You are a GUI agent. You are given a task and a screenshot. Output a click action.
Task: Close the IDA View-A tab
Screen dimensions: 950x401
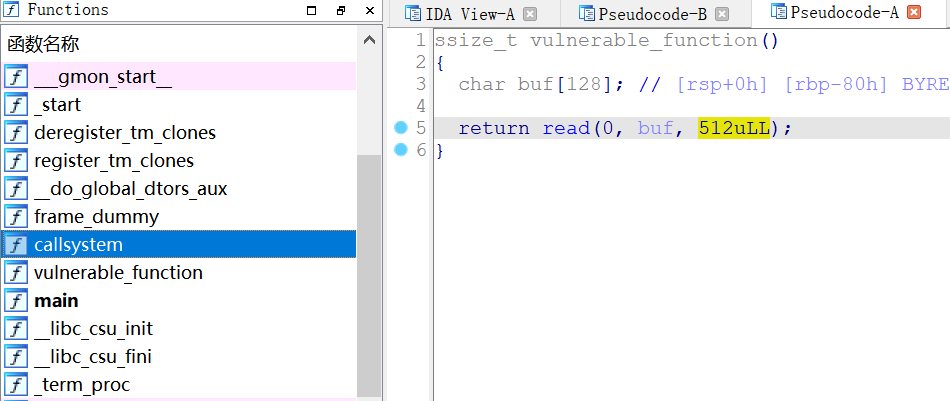coord(530,14)
